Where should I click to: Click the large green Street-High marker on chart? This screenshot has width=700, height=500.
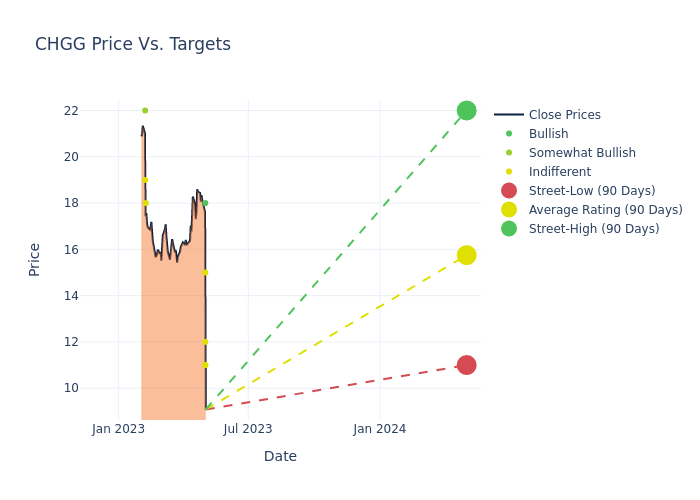466,111
